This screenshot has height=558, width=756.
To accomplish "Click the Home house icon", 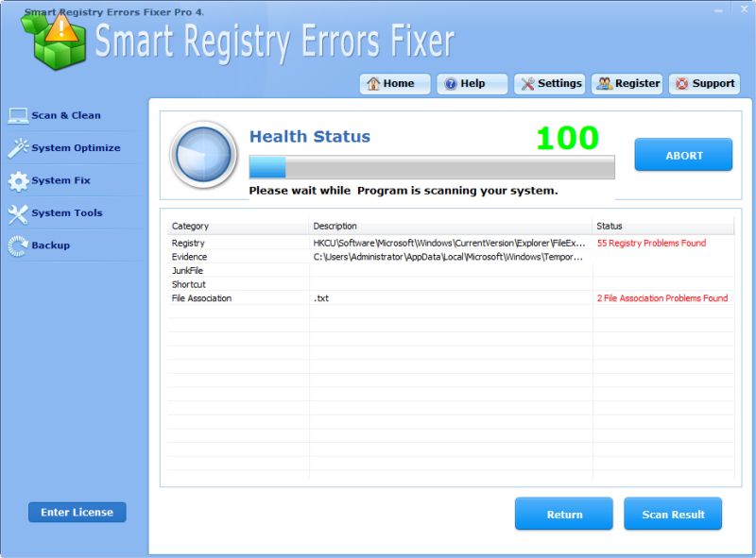I will click(373, 84).
